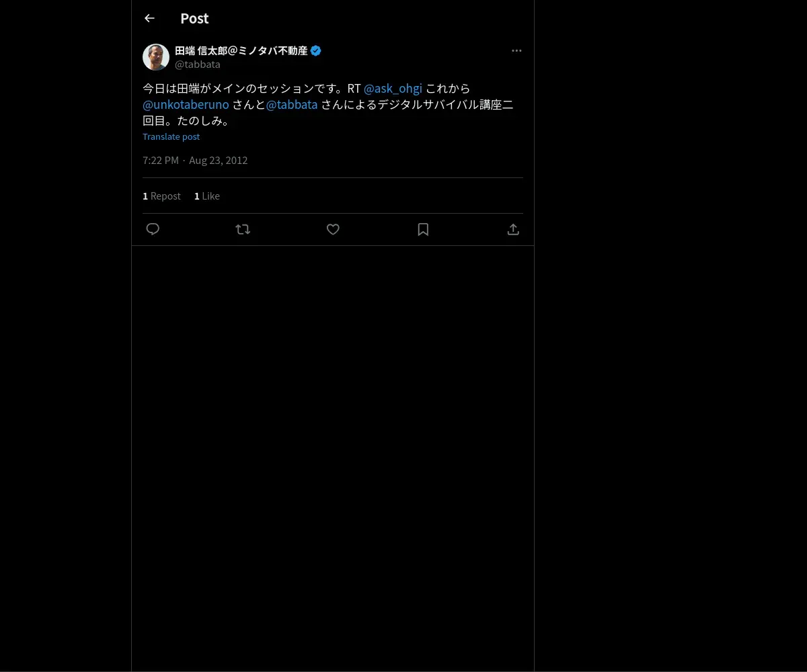This screenshot has width=807, height=672.
Task: Click the blue verified badge
Action: (315, 50)
